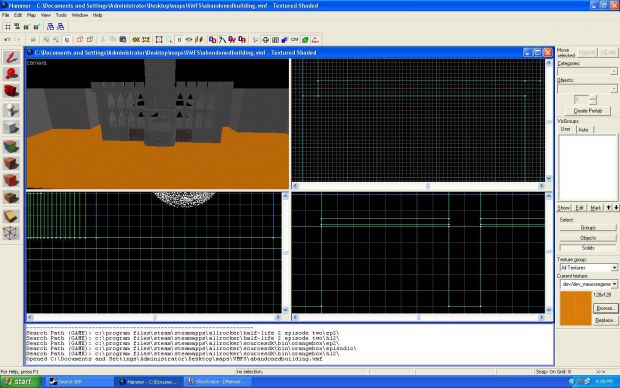Toggle the 3D grid display icon

(17, 27)
